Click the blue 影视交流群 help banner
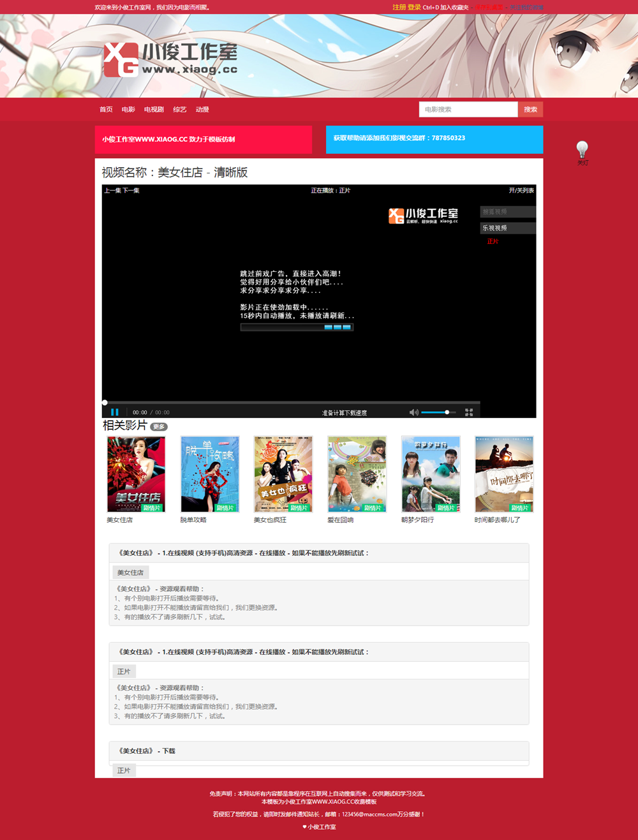This screenshot has width=638, height=840. pyautogui.click(x=434, y=140)
